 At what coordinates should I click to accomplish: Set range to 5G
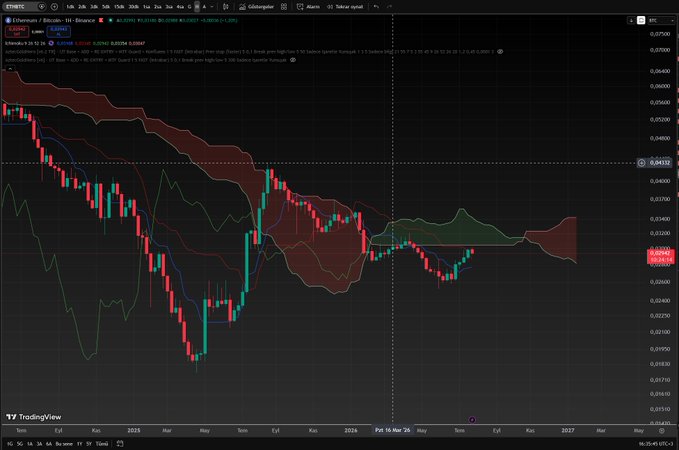click(x=20, y=444)
